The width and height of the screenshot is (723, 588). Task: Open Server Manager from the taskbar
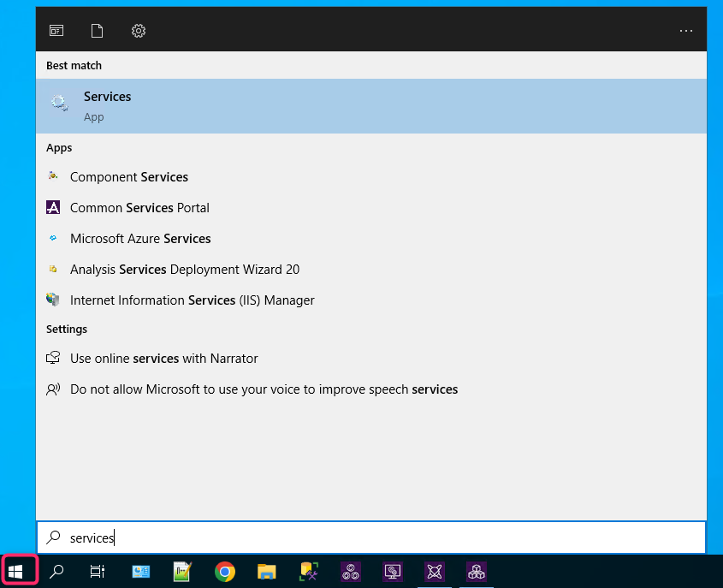pos(140,572)
